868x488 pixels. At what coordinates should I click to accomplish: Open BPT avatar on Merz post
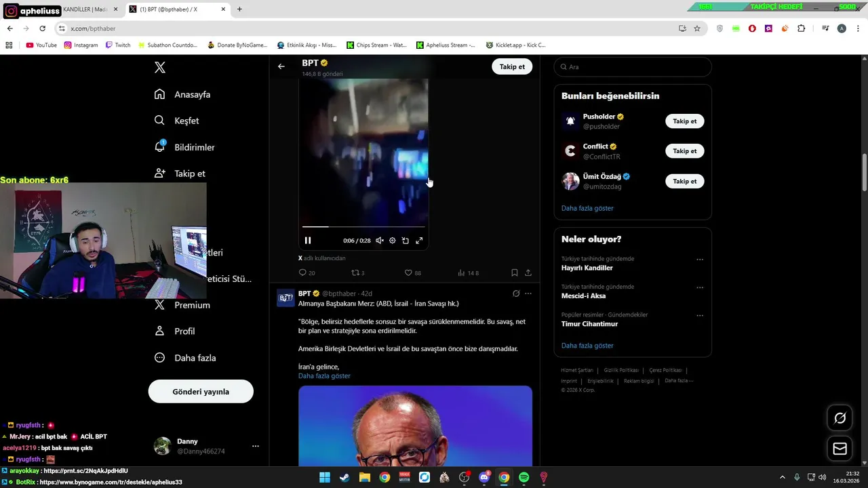click(285, 298)
